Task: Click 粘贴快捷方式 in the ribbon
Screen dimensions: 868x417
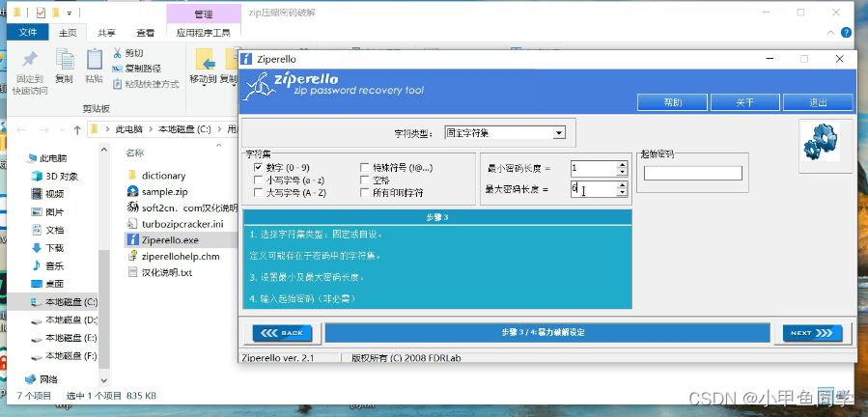Action: click(146, 84)
